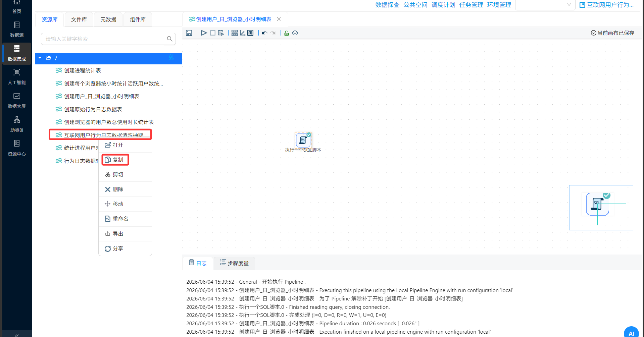The height and width of the screenshot is (337, 644).
Task: Choose 剪切 from the context menu
Action: pos(125,174)
